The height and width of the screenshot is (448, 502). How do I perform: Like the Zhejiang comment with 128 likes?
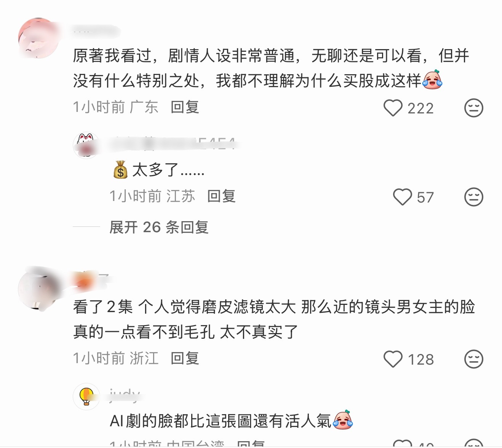[x=393, y=359]
